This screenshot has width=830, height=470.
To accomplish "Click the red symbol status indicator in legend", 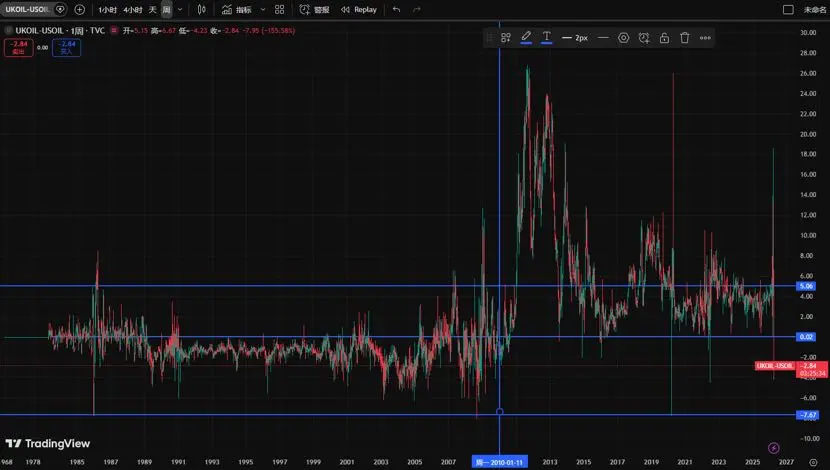I will [x=113, y=31].
